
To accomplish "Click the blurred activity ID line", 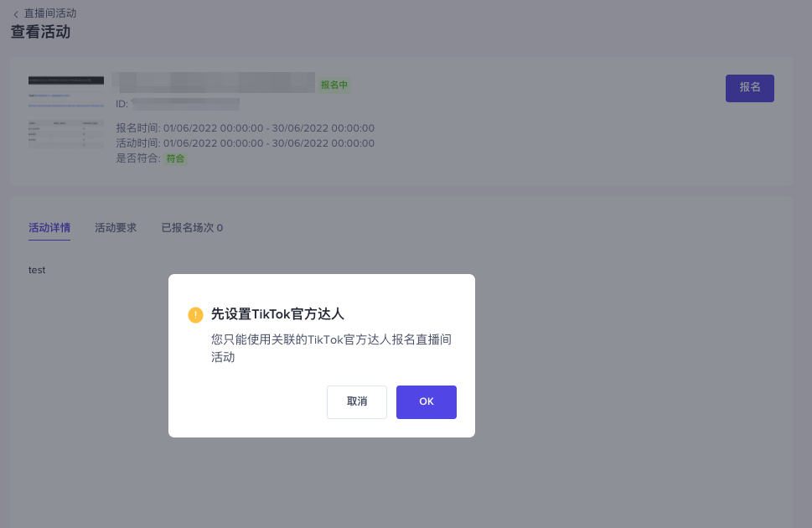I will point(178,104).
